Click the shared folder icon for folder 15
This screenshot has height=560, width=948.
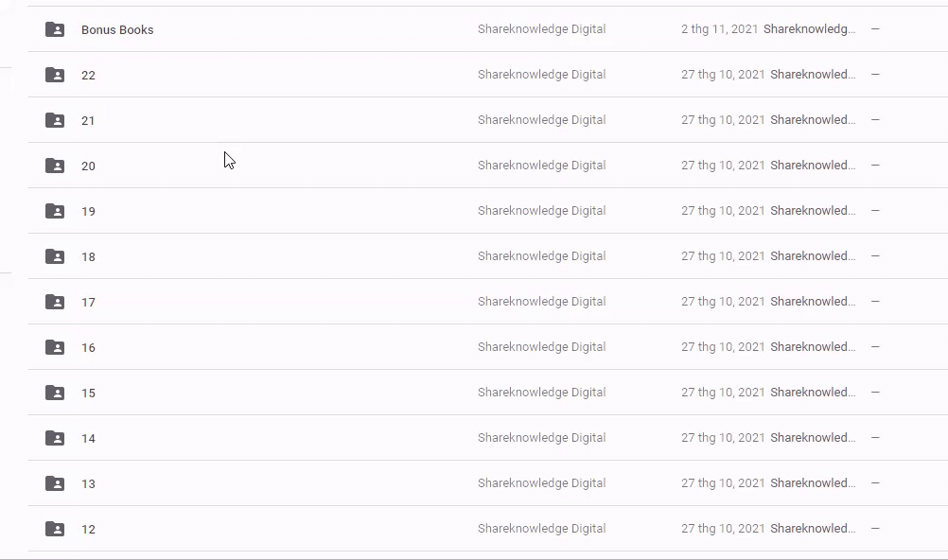click(55, 393)
